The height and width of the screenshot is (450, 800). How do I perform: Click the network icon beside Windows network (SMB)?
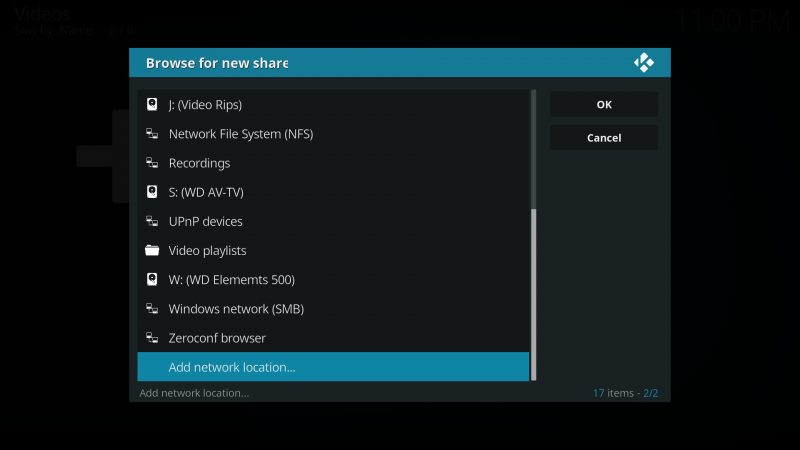[x=152, y=309]
